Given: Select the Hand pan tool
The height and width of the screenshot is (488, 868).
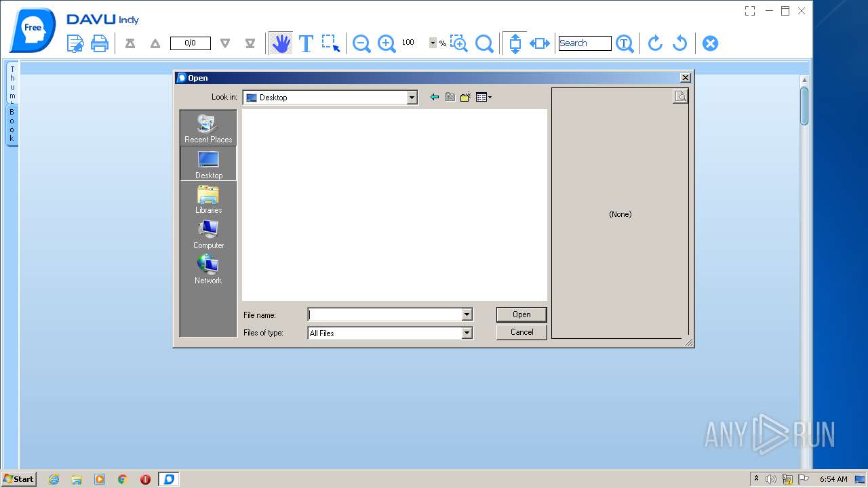Looking at the screenshot, I should point(281,43).
